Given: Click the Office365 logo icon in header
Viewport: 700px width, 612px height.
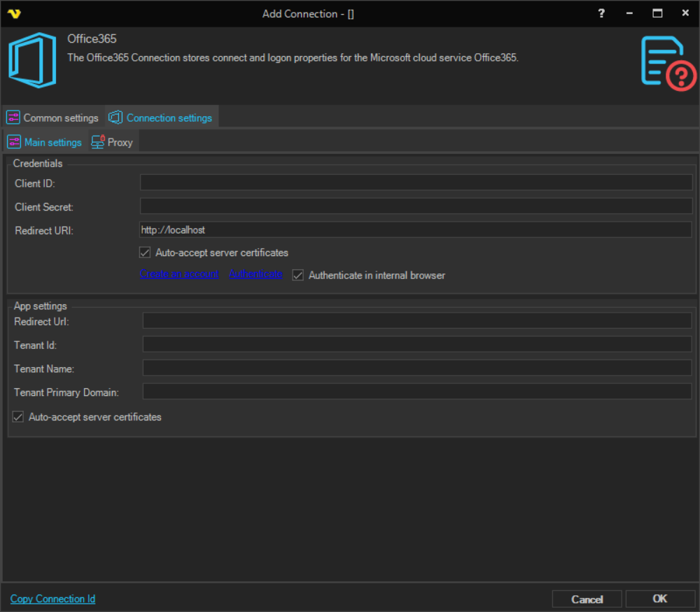Looking at the screenshot, I should click(x=32, y=60).
